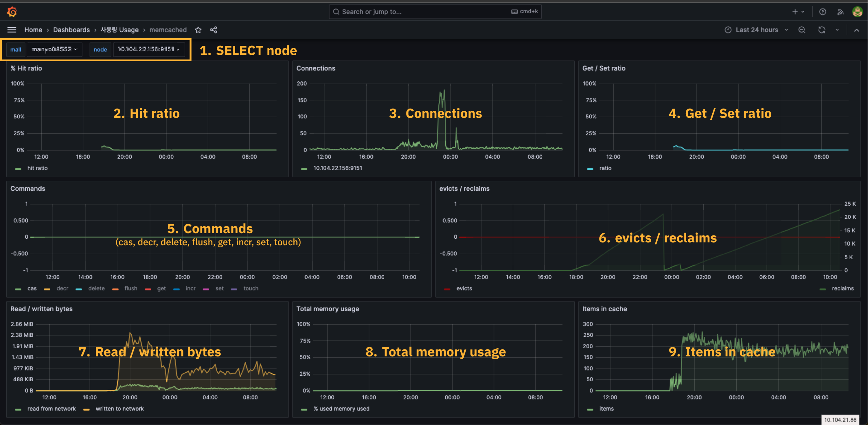Open the refresh interval dropdown arrow

837,30
